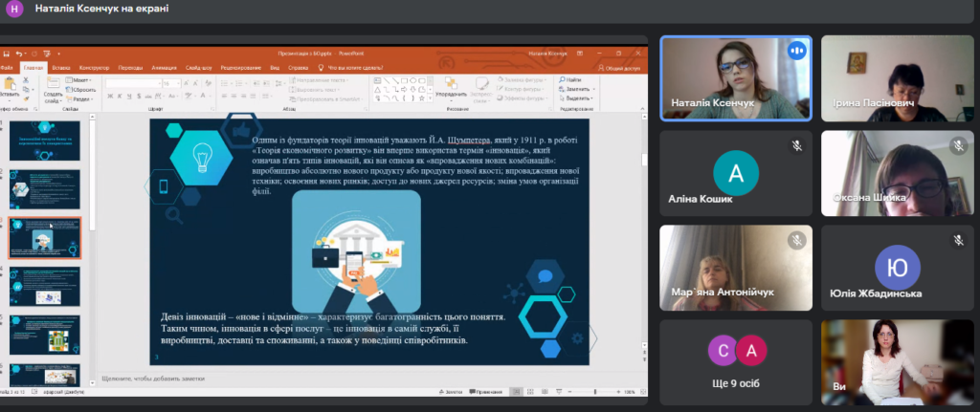Select the fourth slide thumbnail
This screenshot has height=412, width=980.
[x=44, y=287]
